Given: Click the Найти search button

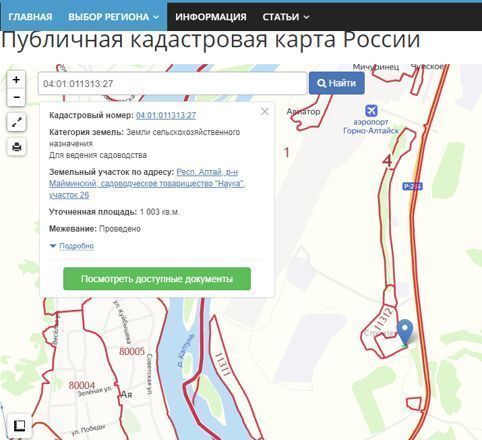Looking at the screenshot, I should pos(337,83).
